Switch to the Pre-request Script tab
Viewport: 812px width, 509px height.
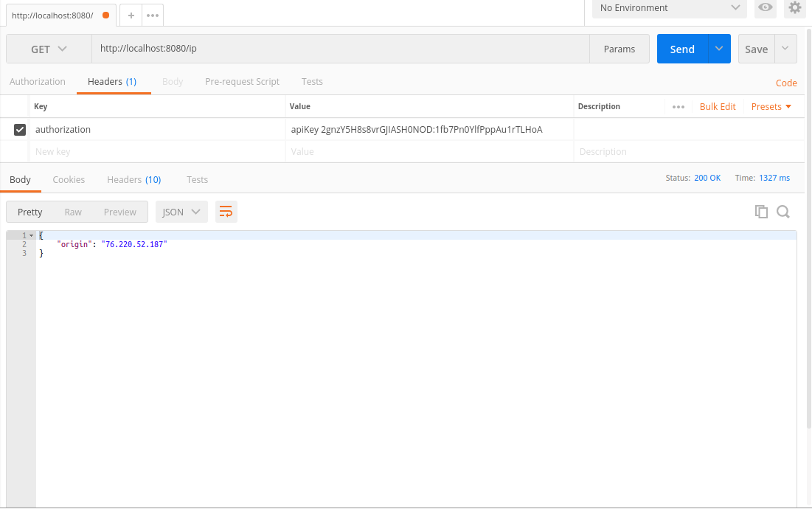242,82
